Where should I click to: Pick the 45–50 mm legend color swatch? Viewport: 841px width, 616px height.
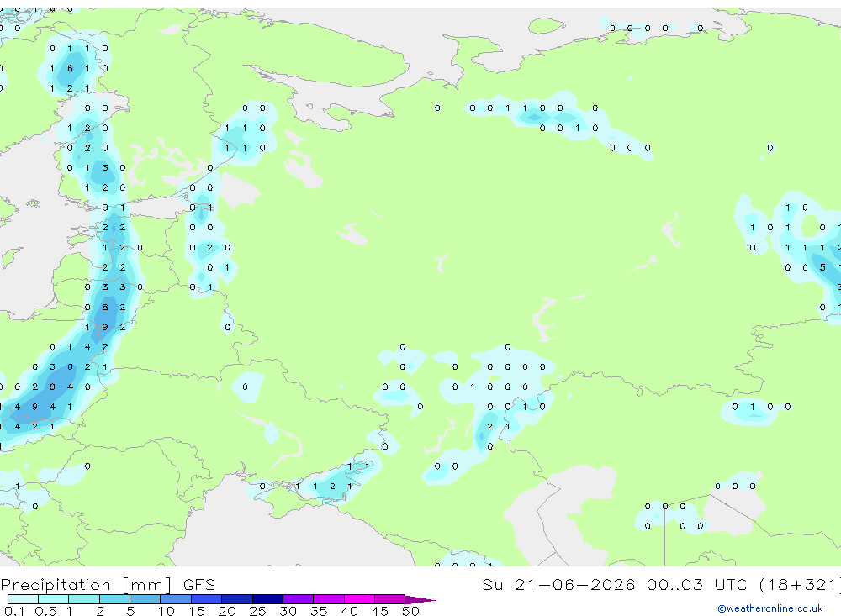click(389, 599)
